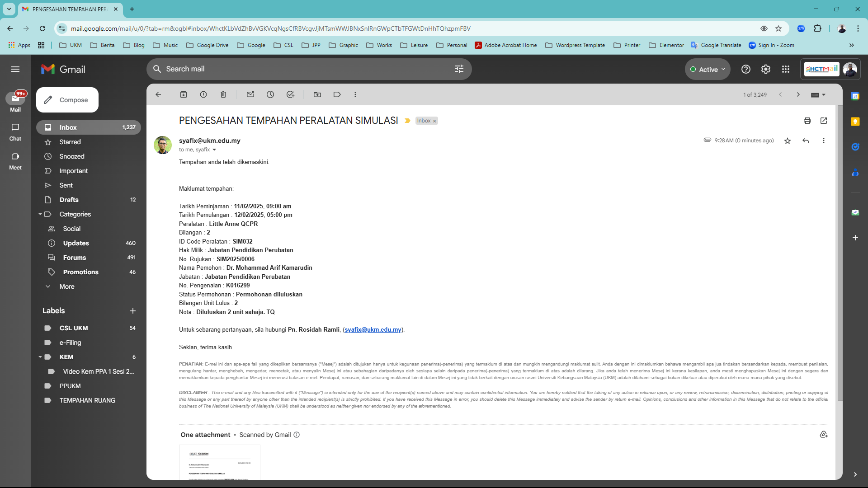868x488 pixels.
Task: Click the Report spam icon
Action: 203,94
